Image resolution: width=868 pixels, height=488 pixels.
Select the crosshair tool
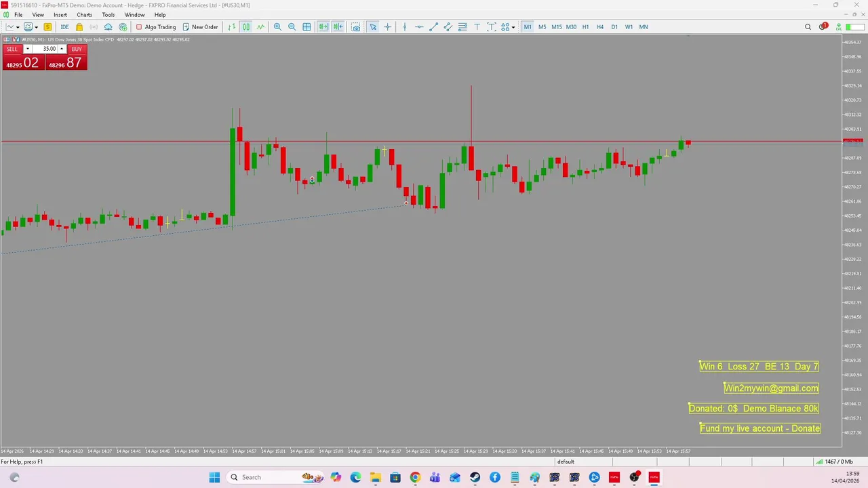click(388, 27)
